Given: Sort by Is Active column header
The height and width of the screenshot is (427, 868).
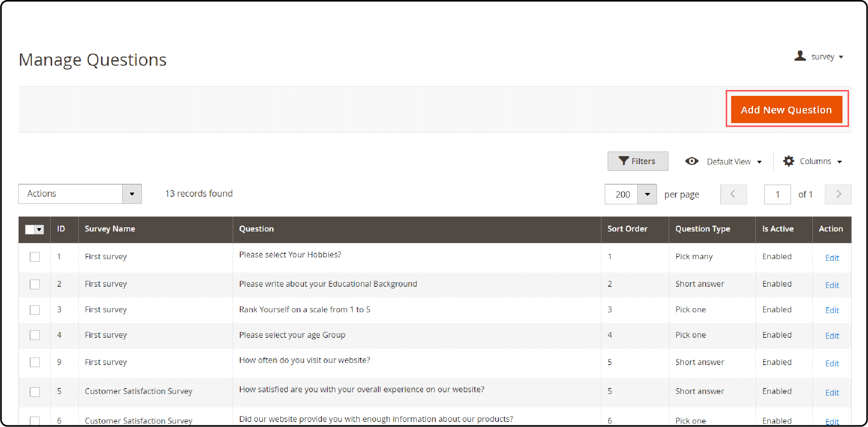Looking at the screenshot, I should pyautogui.click(x=778, y=229).
